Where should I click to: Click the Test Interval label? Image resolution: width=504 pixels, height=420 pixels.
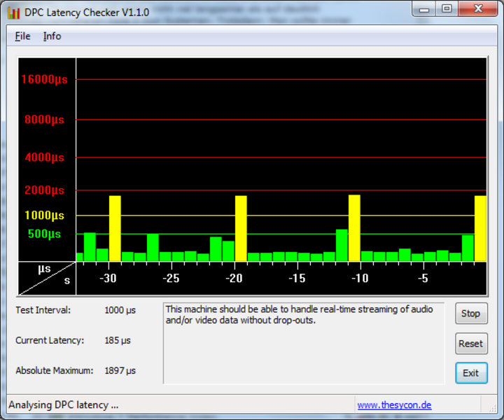tap(43, 310)
